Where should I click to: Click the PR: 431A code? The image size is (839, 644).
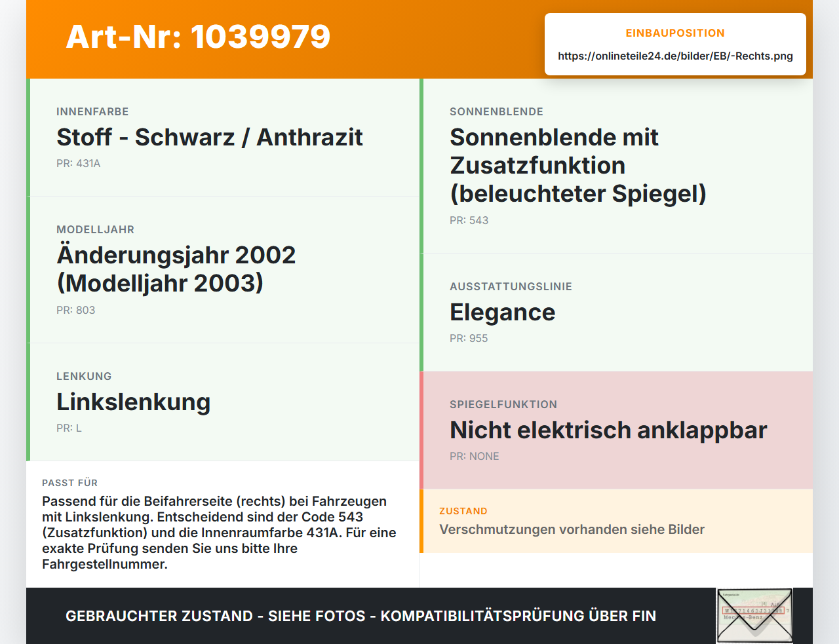point(79,164)
